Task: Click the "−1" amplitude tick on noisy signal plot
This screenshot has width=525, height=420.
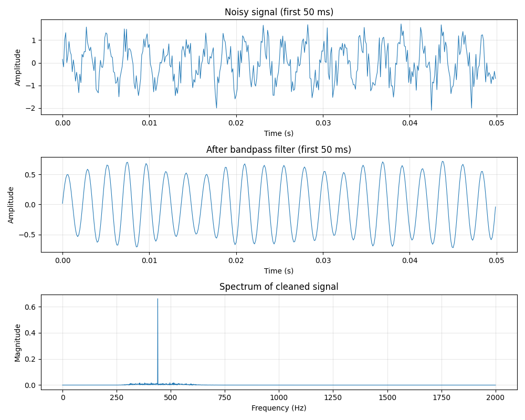Action: [30, 86]
